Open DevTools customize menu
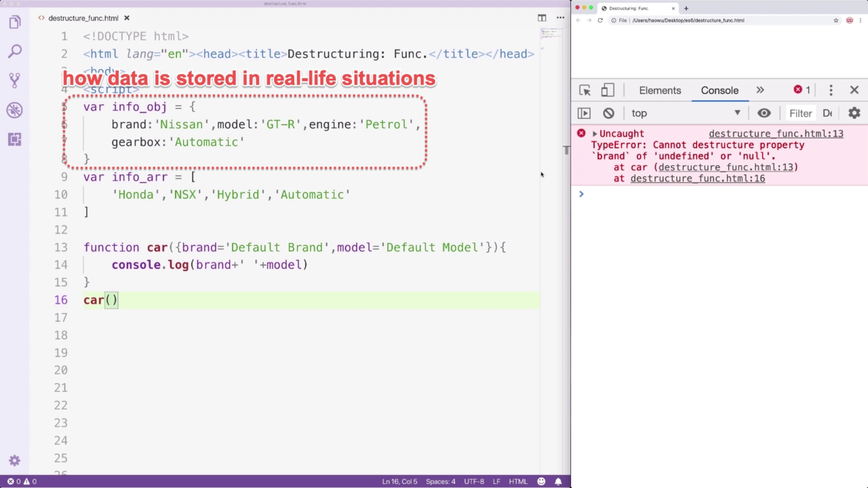Screen dimensions: 868x488 (x=831, y=90)
